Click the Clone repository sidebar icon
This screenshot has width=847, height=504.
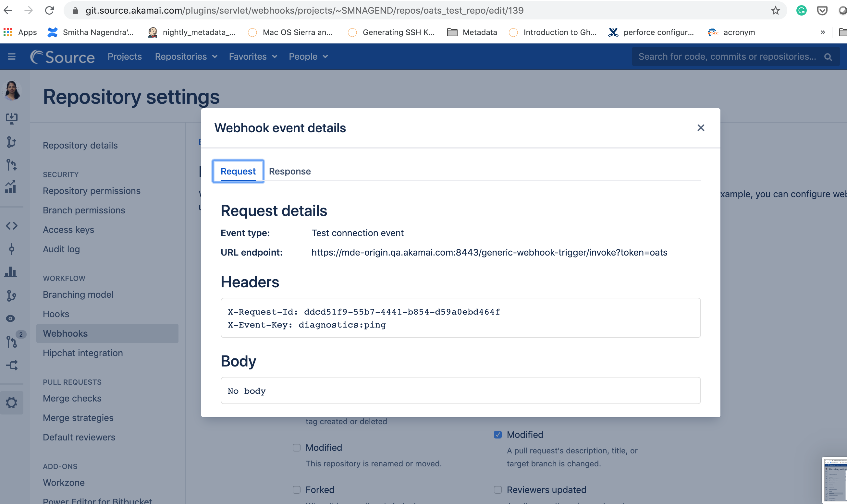point(12,118)
